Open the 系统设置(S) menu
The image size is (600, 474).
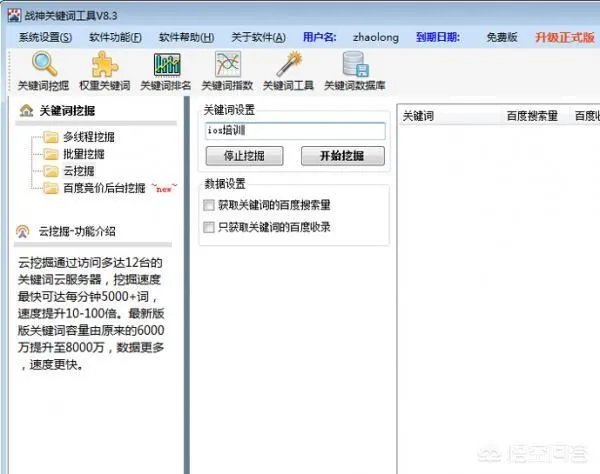[46, 37]
